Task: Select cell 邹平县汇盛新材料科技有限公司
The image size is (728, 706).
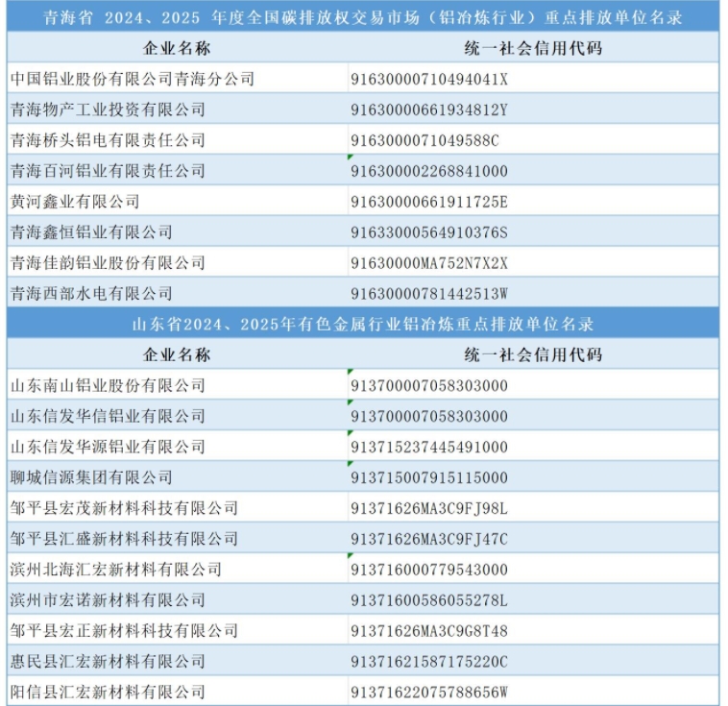Action: pyautogui.click(x=178, y=538)
